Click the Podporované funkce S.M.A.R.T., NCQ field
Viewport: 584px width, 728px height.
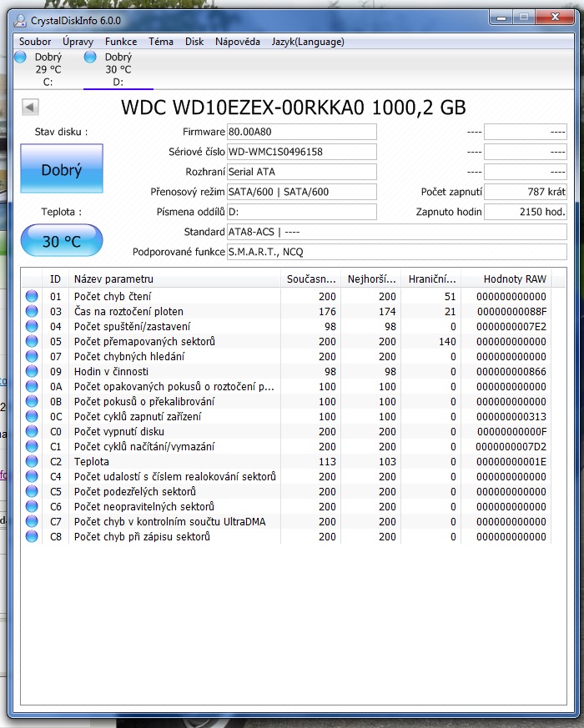pyautogui.click(x=397, y=252)
